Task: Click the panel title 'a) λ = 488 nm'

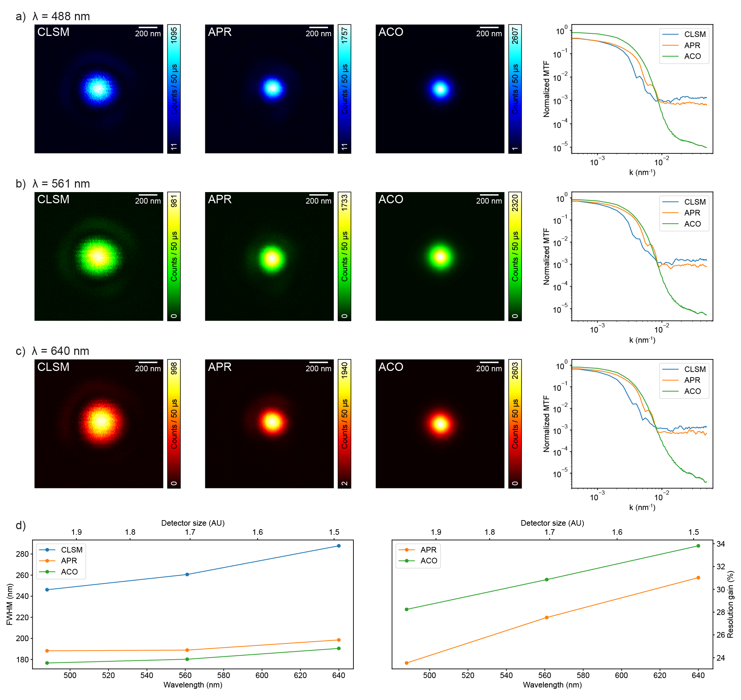Action: tap(53, 16)
